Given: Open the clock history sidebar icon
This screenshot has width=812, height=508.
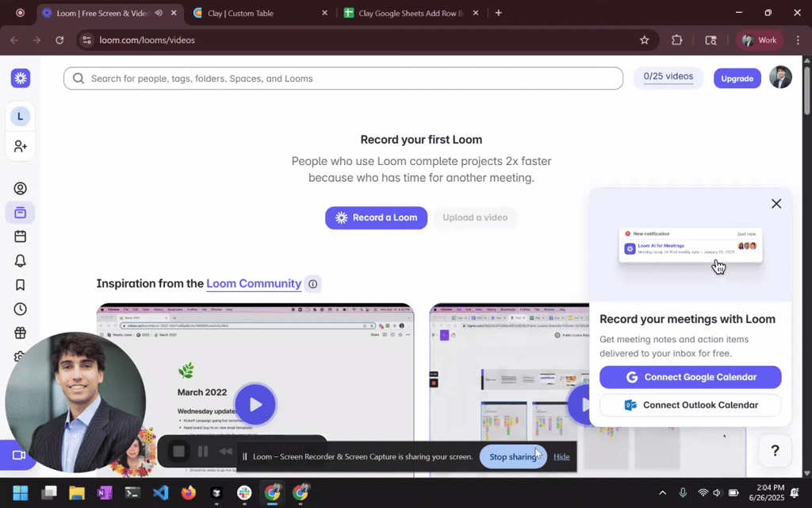Looking at the screenshot, I should [x=21, y=309].
